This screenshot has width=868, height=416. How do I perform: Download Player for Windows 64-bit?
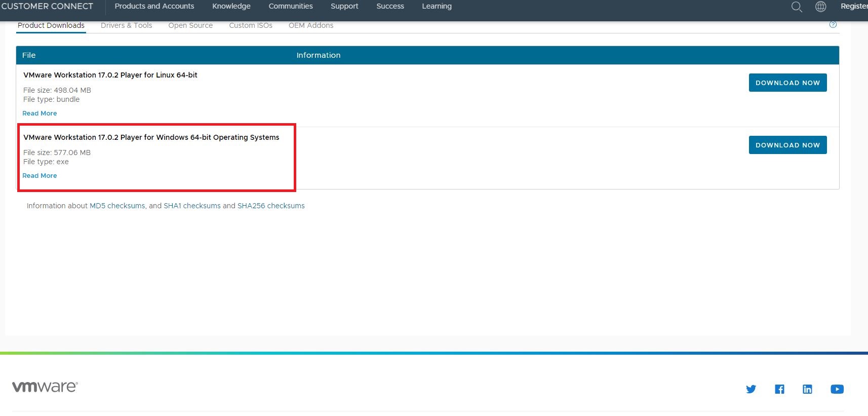tap(787, 145)
